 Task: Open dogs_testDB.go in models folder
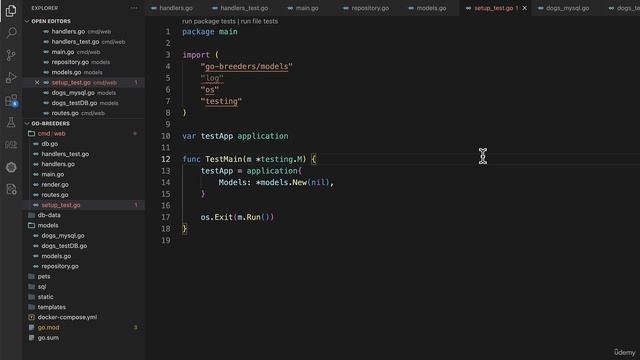point(64,246)
